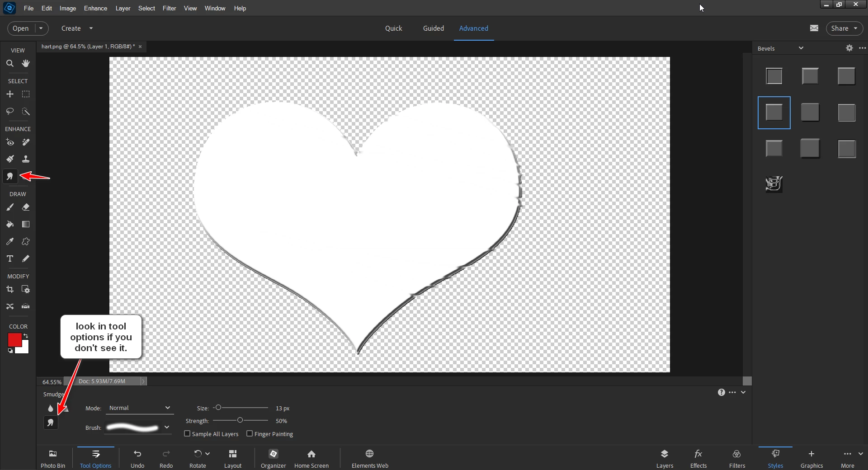Enable Sample All Layers checkbox
The height and width of the screenshot is (470, 868).
pos(187,434)
